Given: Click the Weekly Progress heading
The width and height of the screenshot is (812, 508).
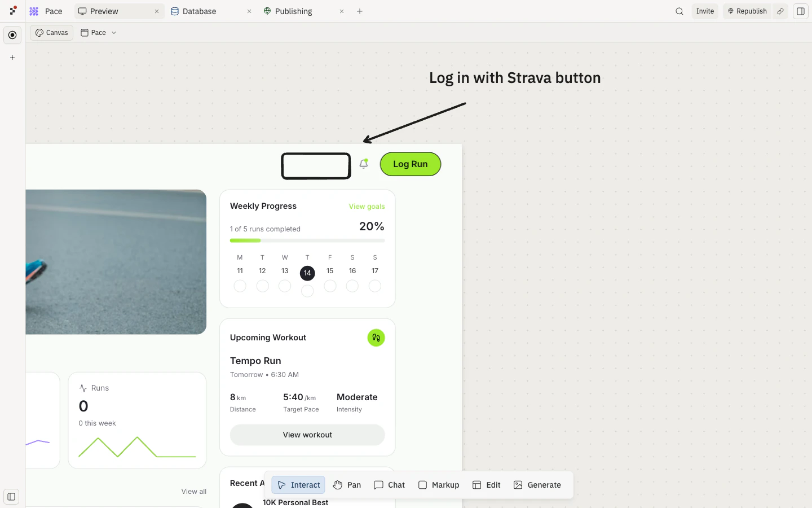Looking at the screenshot, I should click(x=263, y=206).
